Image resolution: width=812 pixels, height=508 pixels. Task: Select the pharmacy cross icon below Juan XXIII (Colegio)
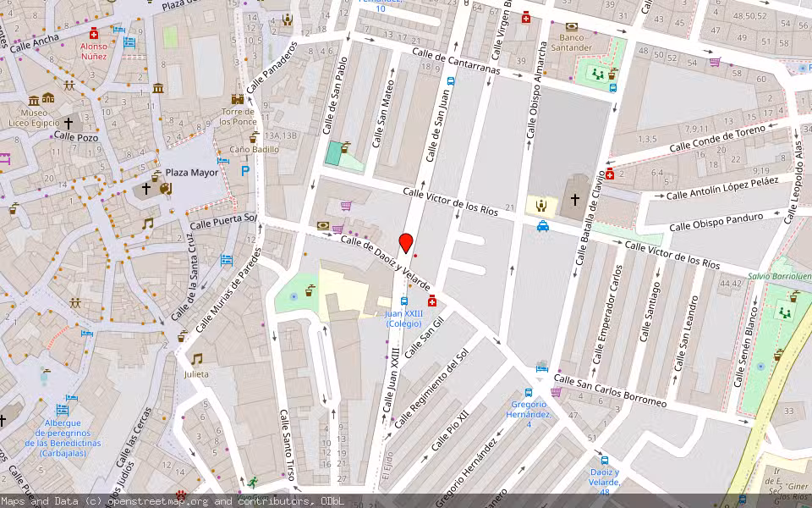432,301
